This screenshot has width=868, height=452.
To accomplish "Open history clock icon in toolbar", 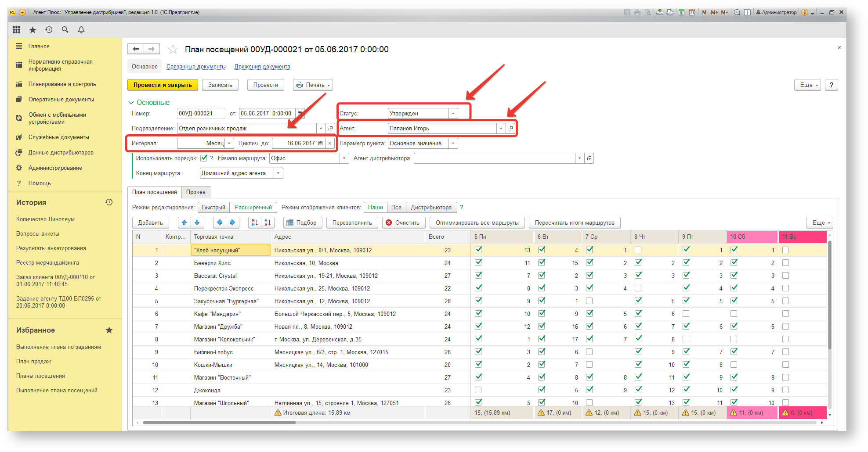I will pyautogui.click(x=49, y=29).
